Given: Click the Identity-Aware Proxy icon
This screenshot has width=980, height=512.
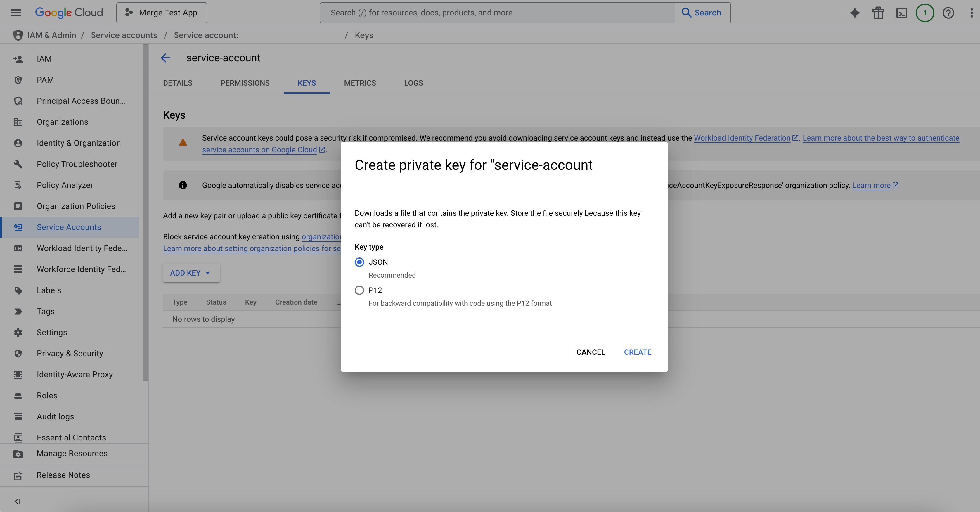Looking at the screenshot, I should click(x=18, y=375).
